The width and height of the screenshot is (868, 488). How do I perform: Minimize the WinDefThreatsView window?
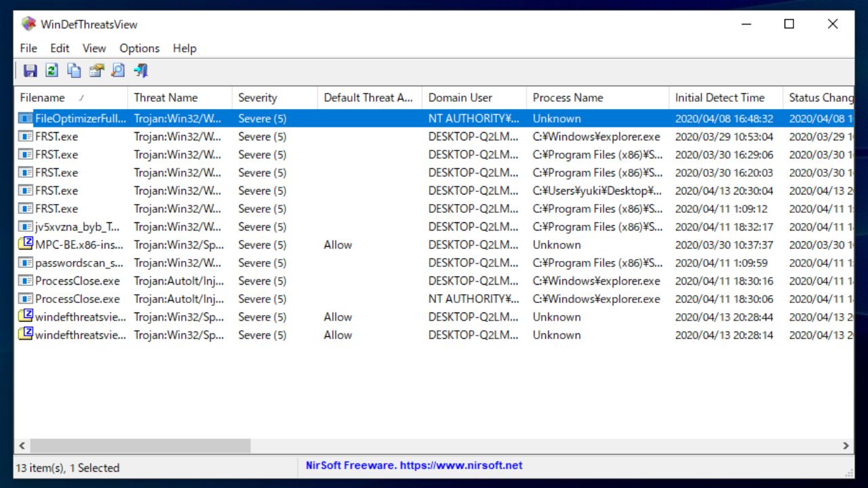(747, 24)
